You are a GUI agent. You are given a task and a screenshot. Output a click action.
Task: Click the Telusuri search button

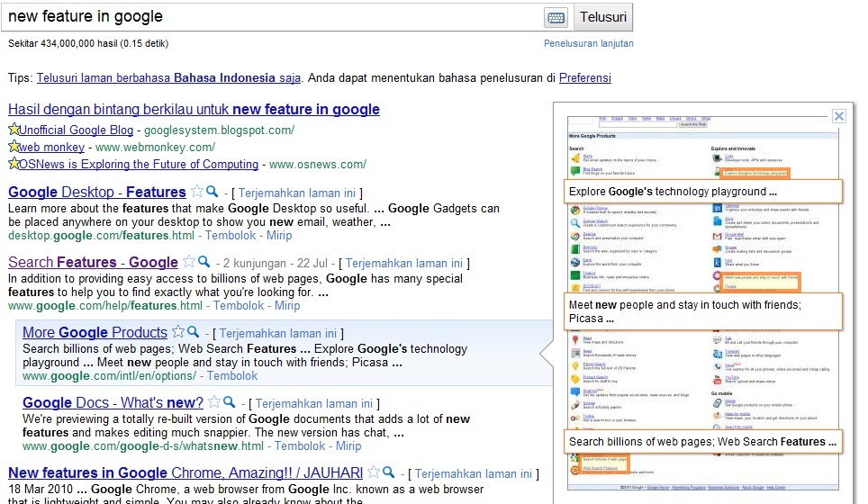tap(603, 17)
